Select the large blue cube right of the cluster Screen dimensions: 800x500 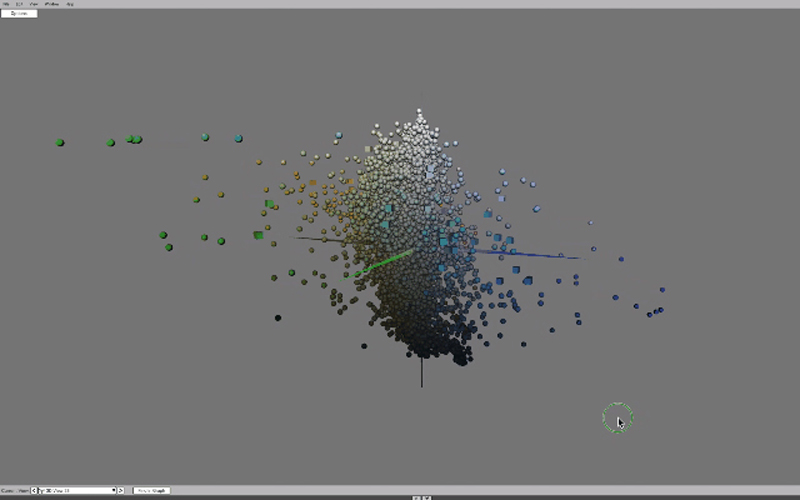pyautogui.click(x=527, y=281)
